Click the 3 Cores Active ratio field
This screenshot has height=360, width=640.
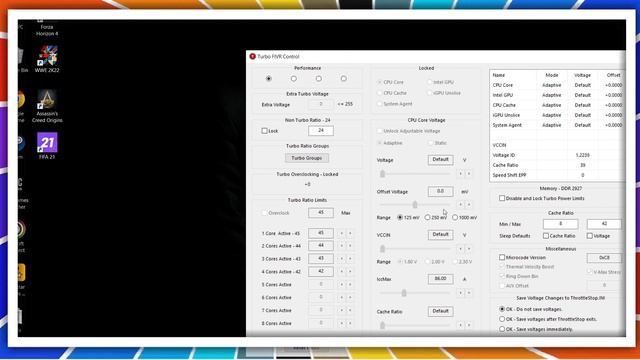(x=321, y=259)
